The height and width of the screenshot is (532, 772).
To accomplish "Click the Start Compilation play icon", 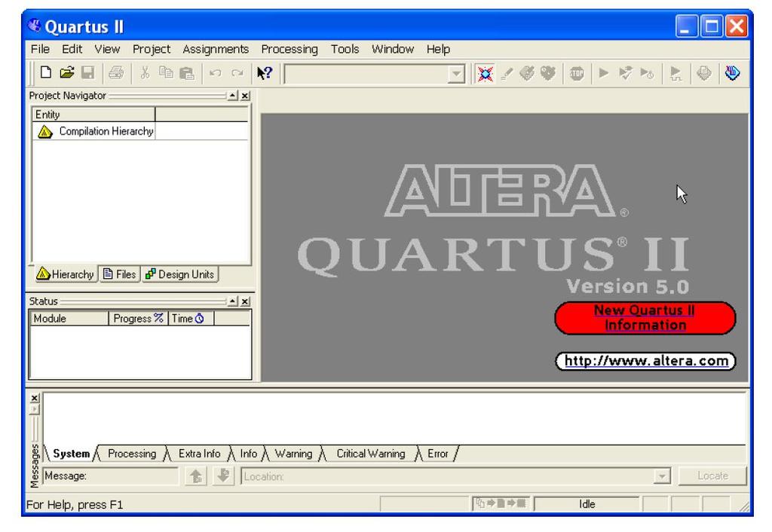I will [604, 73].
